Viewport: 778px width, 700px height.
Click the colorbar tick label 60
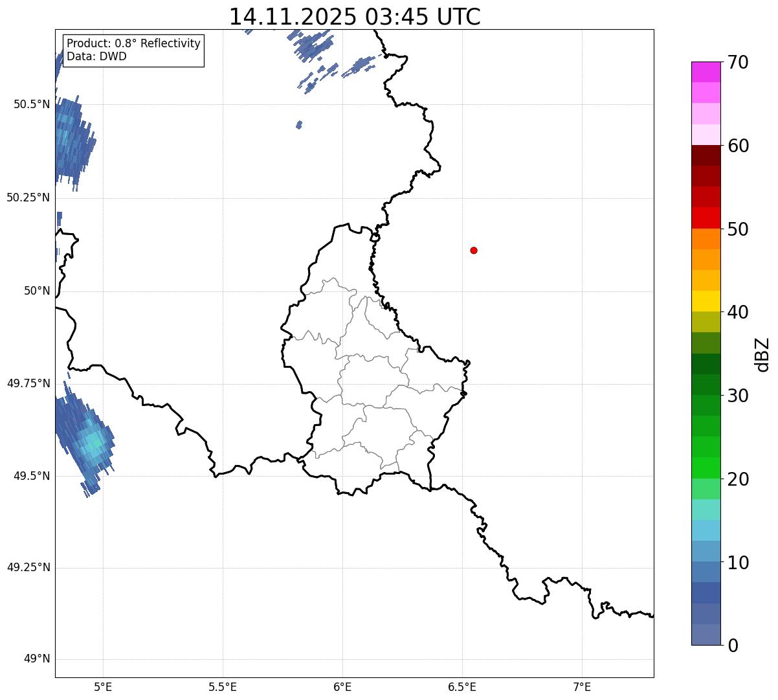pos(738,146)
